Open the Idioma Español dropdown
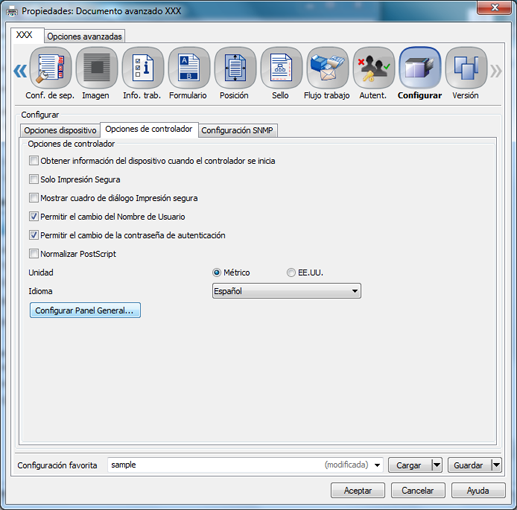The width and height of the screenshot is (517, 510). tap(286, 291)
